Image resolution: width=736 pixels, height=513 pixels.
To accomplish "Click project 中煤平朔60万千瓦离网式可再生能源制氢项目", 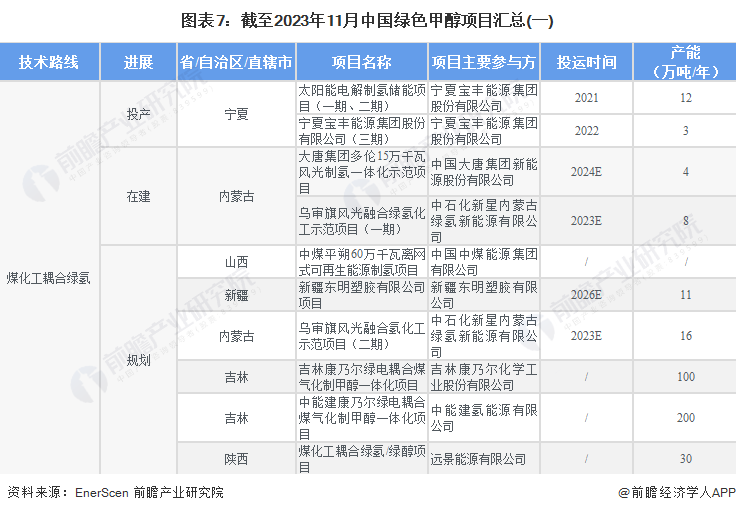I will tap(362, 262).
